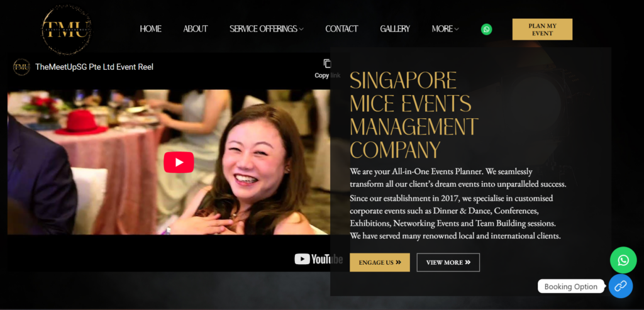Click the TMU logo in header
Screen dimensions: 644x310
tap(67, 30)
